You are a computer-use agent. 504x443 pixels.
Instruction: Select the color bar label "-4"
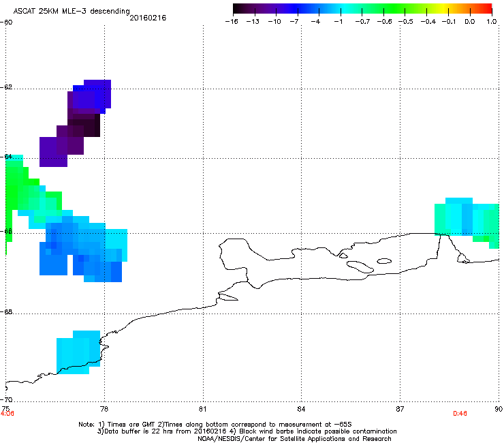(315, 22)
